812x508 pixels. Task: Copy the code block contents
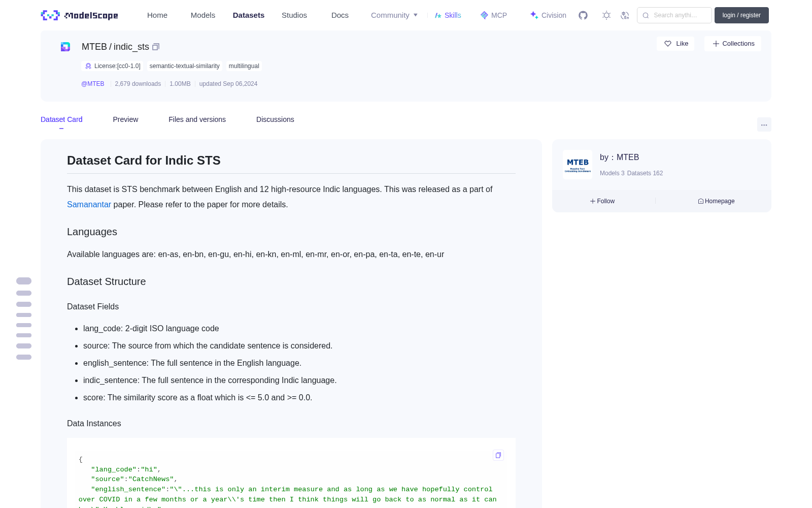coord(498,455)
